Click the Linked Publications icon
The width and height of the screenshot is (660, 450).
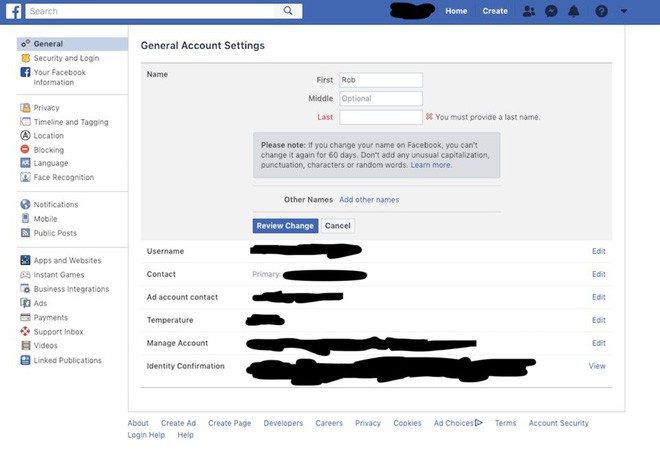(25, 360)
